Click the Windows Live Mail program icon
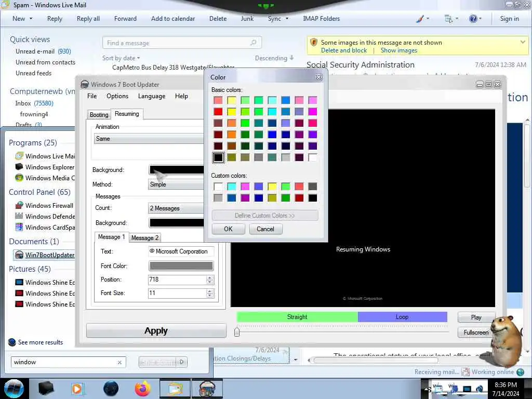 [19, 156]
